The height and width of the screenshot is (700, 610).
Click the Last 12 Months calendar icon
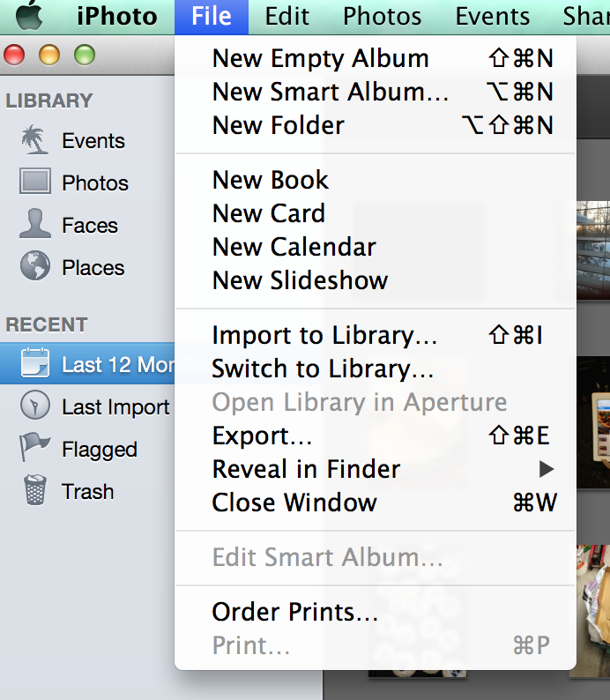pos(34,362)
